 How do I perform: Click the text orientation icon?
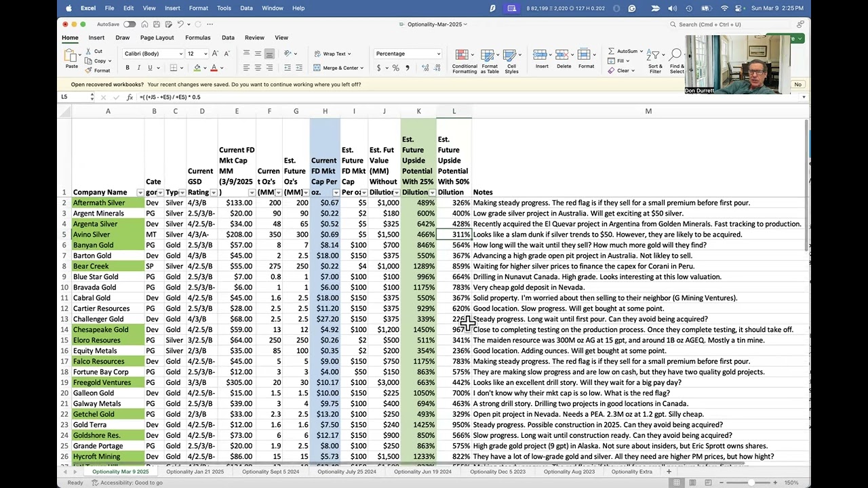(288, 54)
